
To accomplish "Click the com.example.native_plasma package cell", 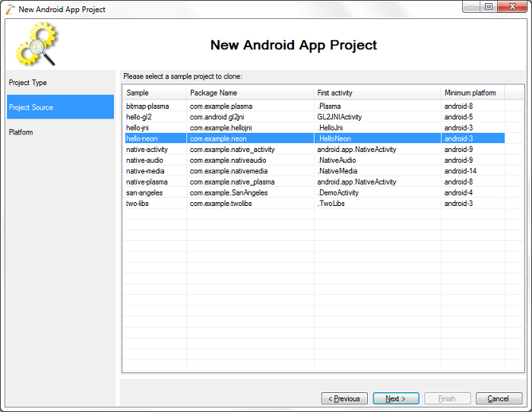I will click(232, 182).
